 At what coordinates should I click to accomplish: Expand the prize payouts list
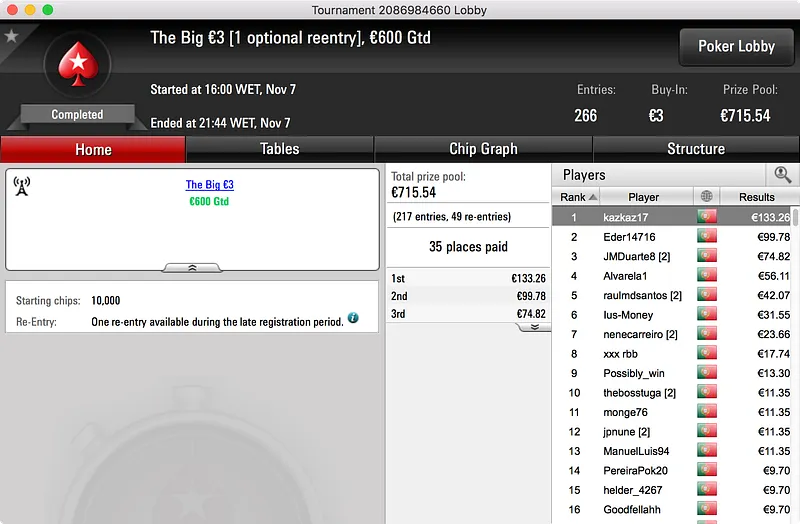534,327
